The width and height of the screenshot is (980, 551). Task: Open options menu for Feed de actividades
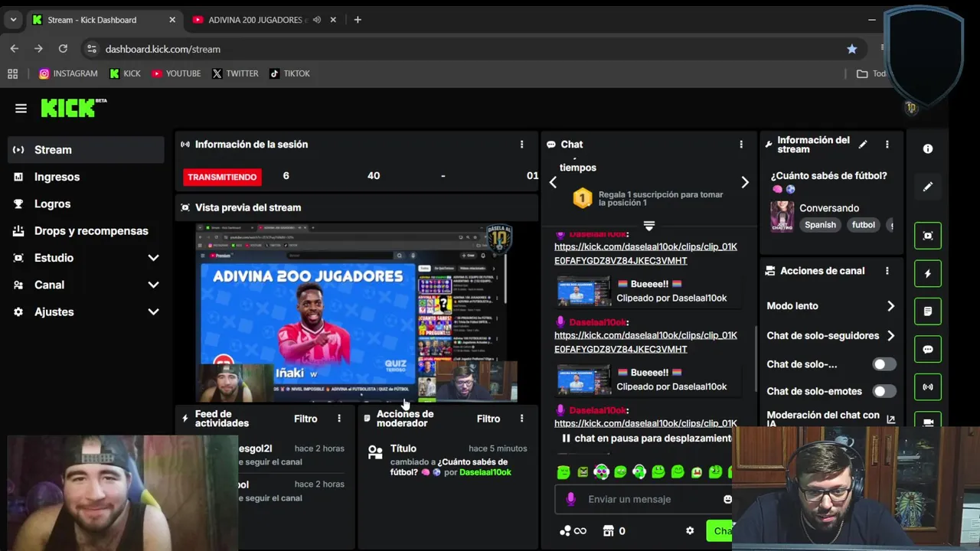(339, 419)
